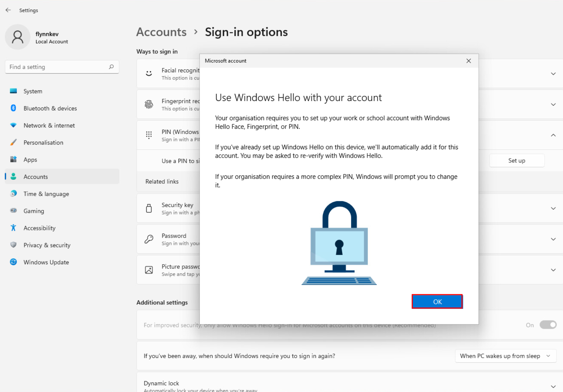Expand the Dynamic lock section
This screenshot has width=563, height=392.
(x=553, y=386)
